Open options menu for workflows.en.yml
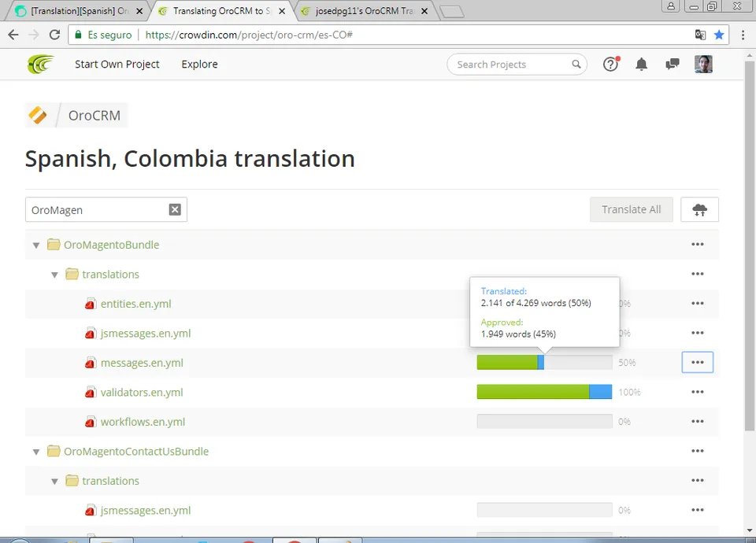The width and height of the screenshot is (756, 543). [698, 421]
